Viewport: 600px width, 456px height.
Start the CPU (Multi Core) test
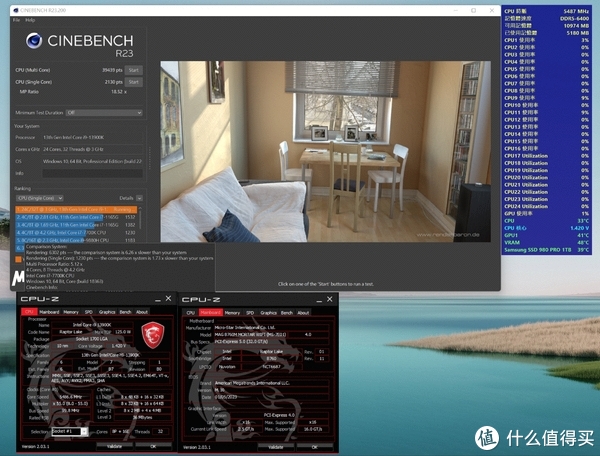134,70
